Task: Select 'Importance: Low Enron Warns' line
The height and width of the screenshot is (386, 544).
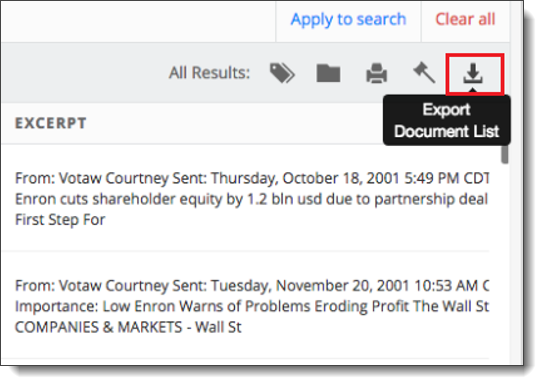Action: (x=252, y=307)
